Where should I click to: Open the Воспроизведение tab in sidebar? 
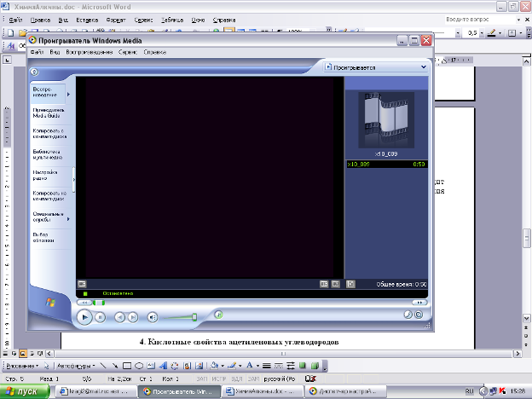pos(48,92)
